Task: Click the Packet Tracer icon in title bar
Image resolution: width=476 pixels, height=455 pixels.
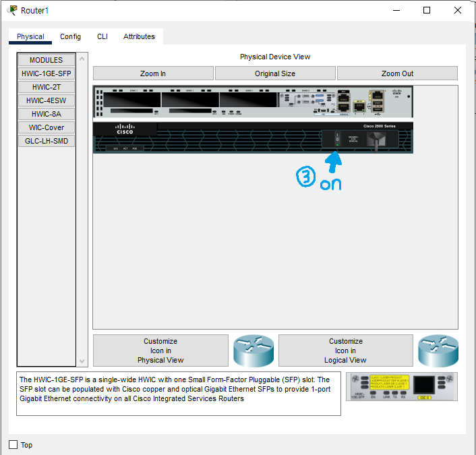Action: pyautogui.click(x=12, y=10)
